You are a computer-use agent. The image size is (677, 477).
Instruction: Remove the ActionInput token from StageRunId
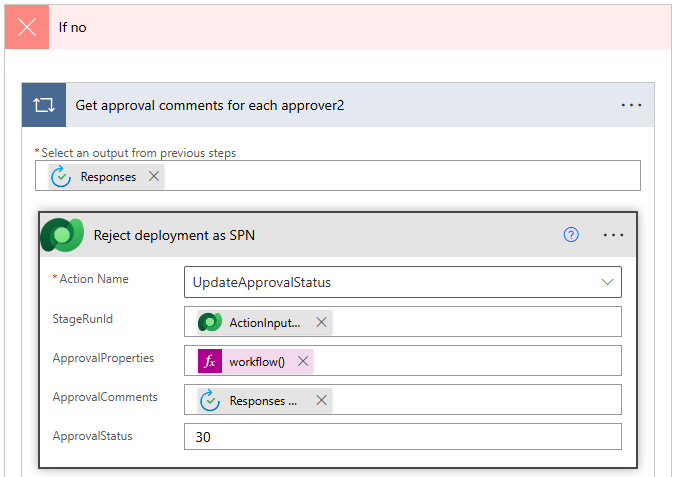[x=321, y=322]
